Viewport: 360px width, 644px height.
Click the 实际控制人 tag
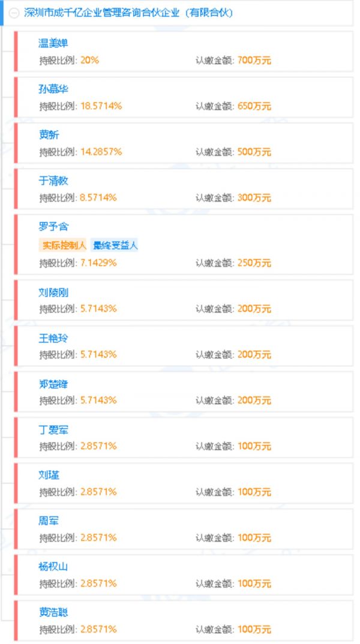[63, 245]
